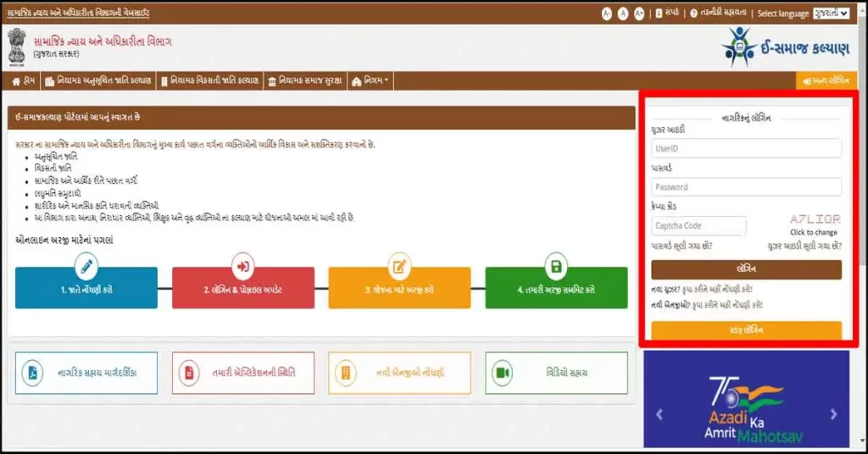Click the orange સ્ટાફ લૉગિન staff login button
The image size is (868, 454).
(x=746, y=330)
